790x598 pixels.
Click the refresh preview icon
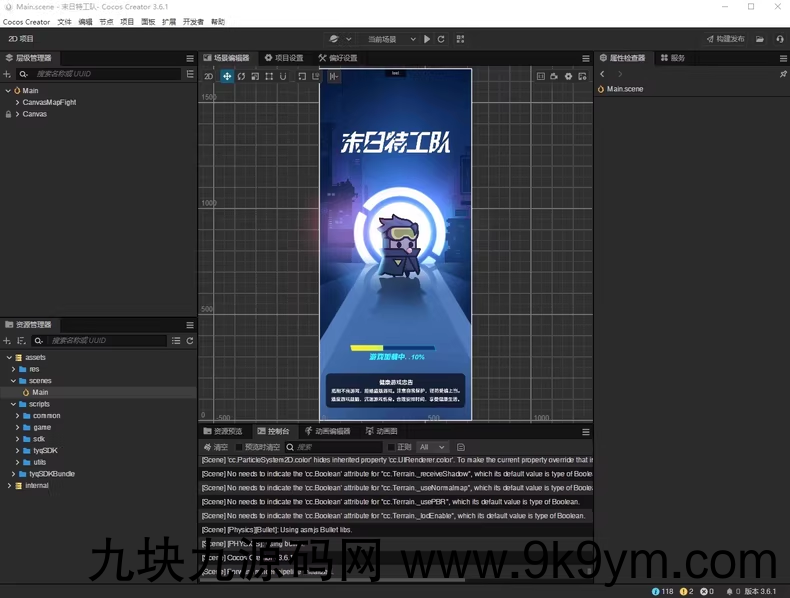(x=441, y=39)
